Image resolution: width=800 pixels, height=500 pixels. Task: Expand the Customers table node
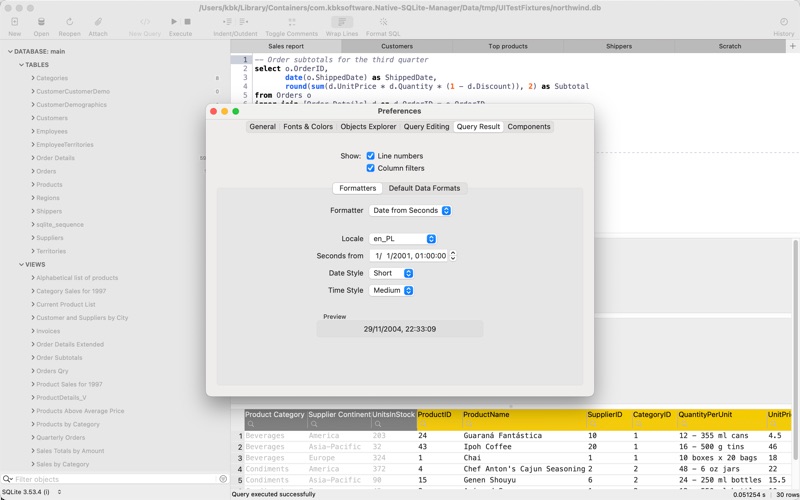pyautogui.click(x=33, y=118)
